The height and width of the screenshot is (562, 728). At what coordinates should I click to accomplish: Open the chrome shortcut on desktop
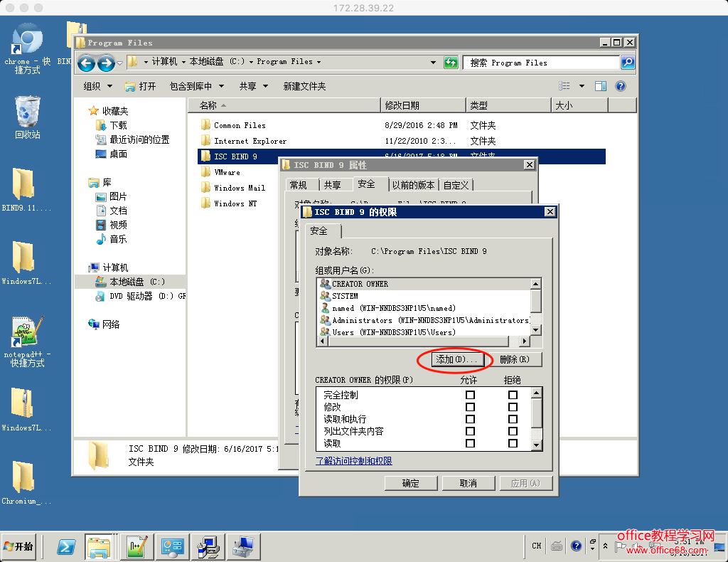[x=27, y=49]
